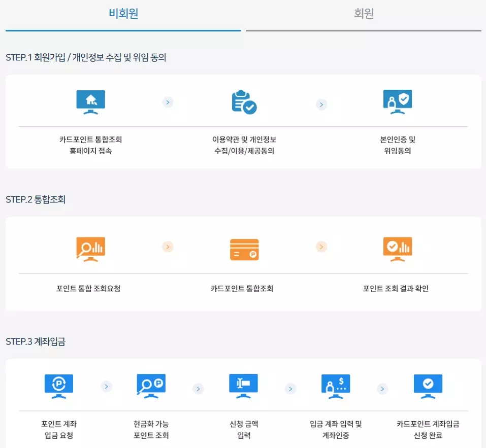Click the amount input monitor icon
This screenshot has width=486, height=448.
[x=243, y=386]
